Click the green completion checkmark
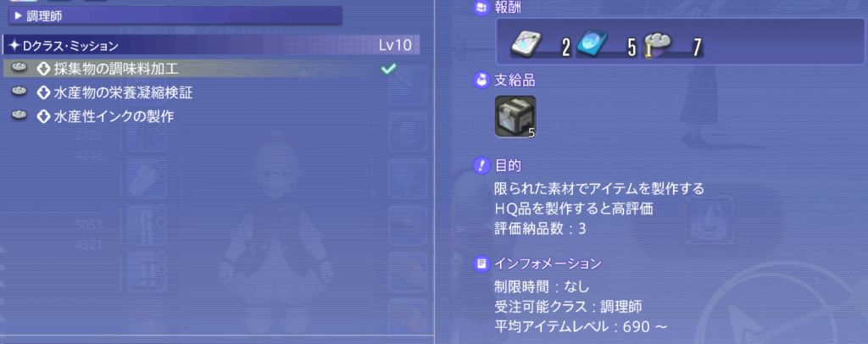This screenshot has width=868, height=344. [390, 69]
